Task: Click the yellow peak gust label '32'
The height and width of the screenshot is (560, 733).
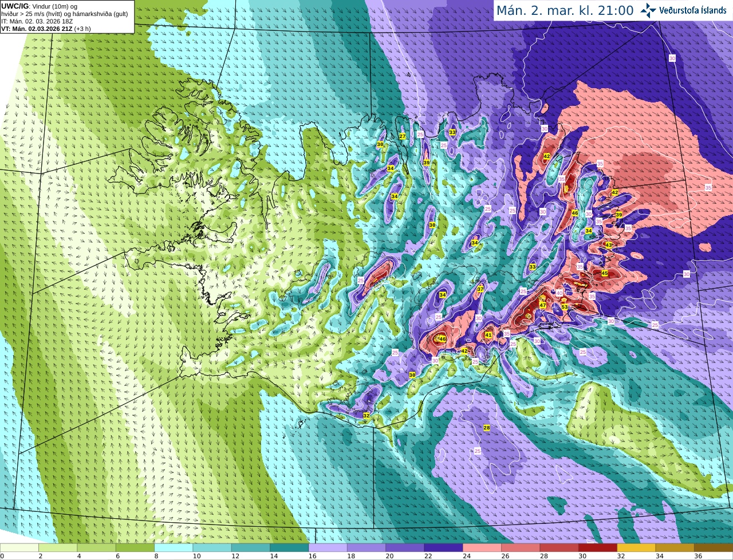Action: tap(366, 415)
